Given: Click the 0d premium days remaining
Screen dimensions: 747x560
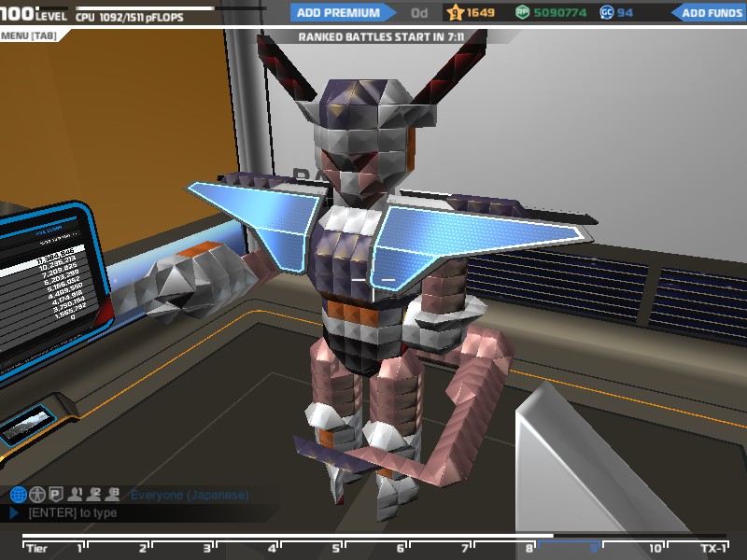Looking at the screenshot, I should 419,12.
